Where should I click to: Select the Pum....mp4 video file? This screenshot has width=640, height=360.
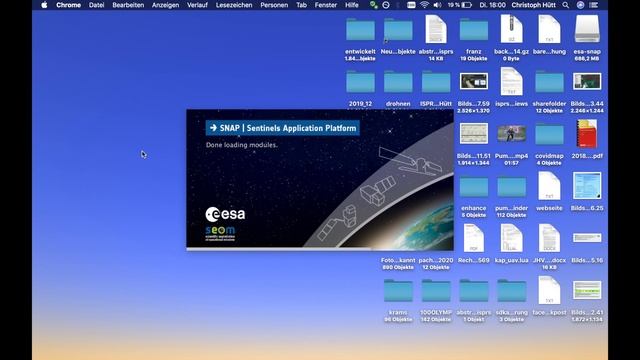click(x=511, y=133)
